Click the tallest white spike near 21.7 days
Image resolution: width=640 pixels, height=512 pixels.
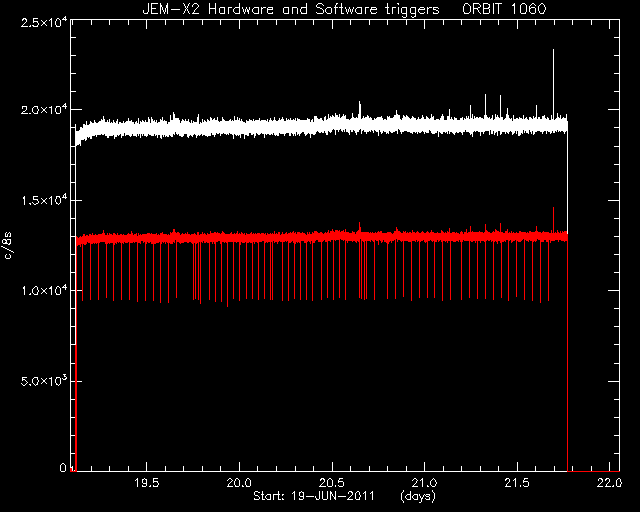point(553,82)
